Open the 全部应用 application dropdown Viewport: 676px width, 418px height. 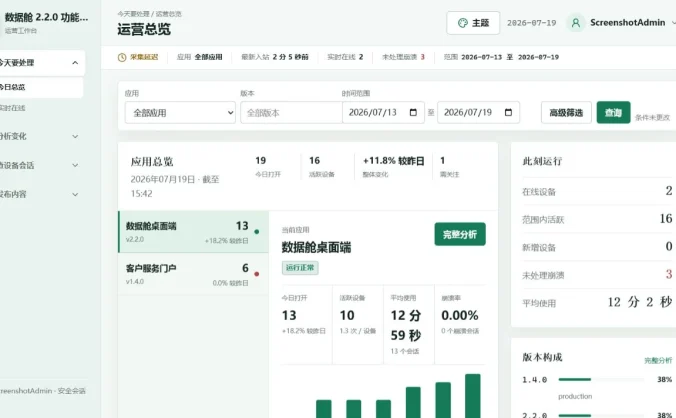point(180,112)
